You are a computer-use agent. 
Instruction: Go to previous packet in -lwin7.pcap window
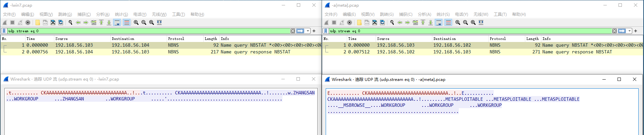[x=78, y=22]
